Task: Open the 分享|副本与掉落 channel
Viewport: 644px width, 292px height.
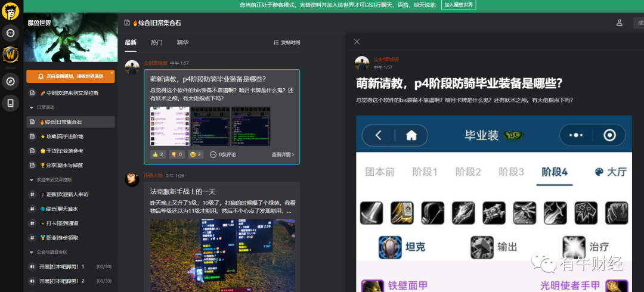Action: coord(70,165)
